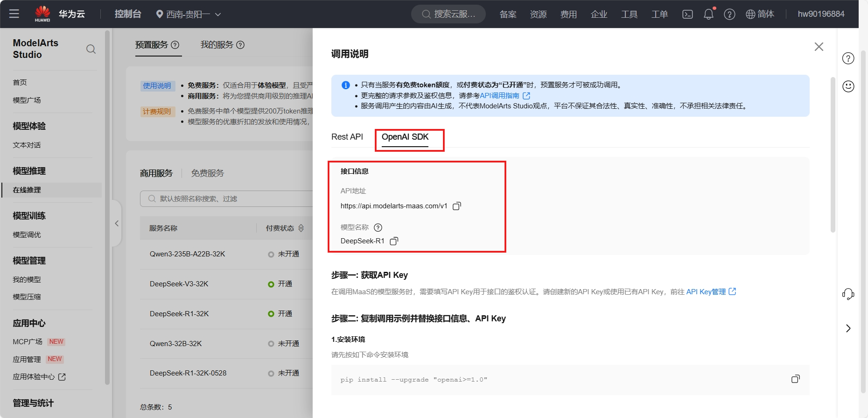868x418 pixels.
Task: Navigate to 首页 in sidebar
Action: 20,82
